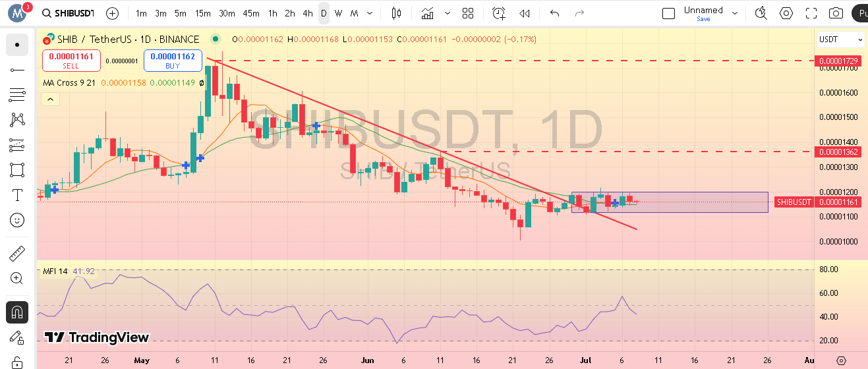Open price scale settings gear at bottom right
The image size is (868, 369).
(841, 360)
